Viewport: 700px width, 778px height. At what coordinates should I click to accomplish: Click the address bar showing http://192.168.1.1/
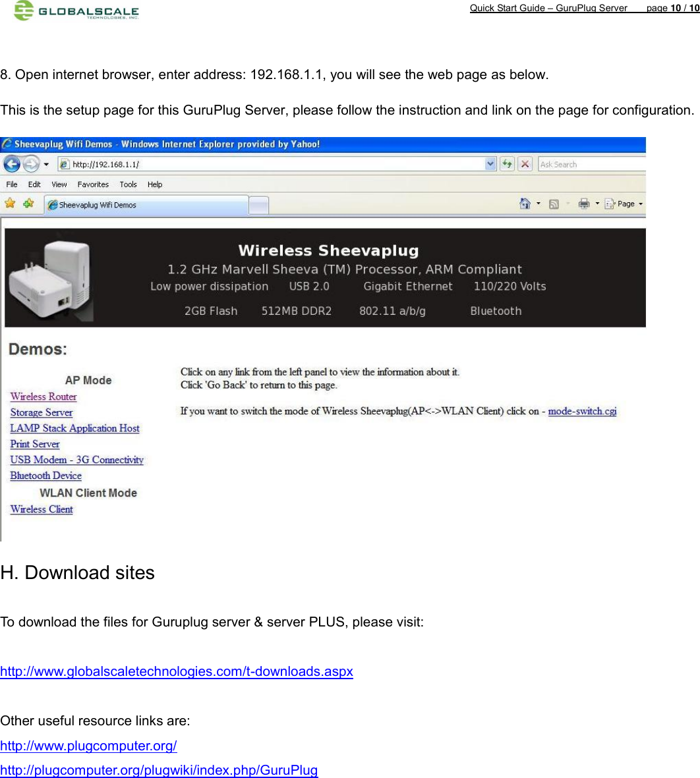277,164
